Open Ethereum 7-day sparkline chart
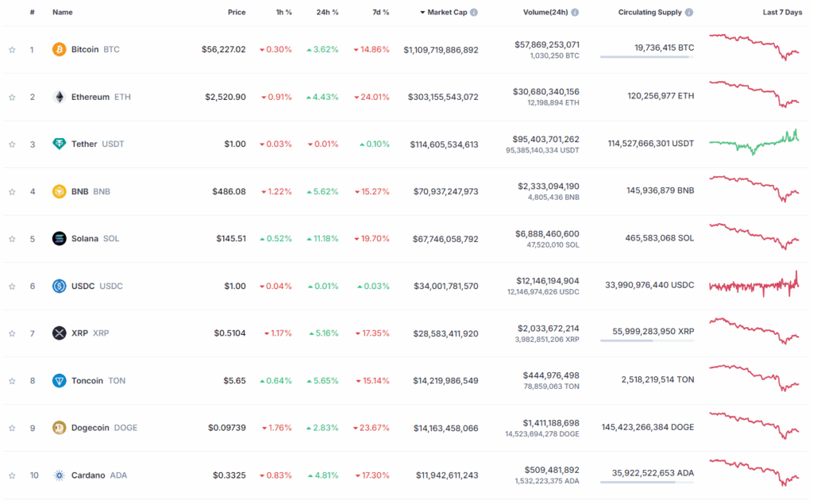Screen dimensions: 813x504 pos(754,94)
